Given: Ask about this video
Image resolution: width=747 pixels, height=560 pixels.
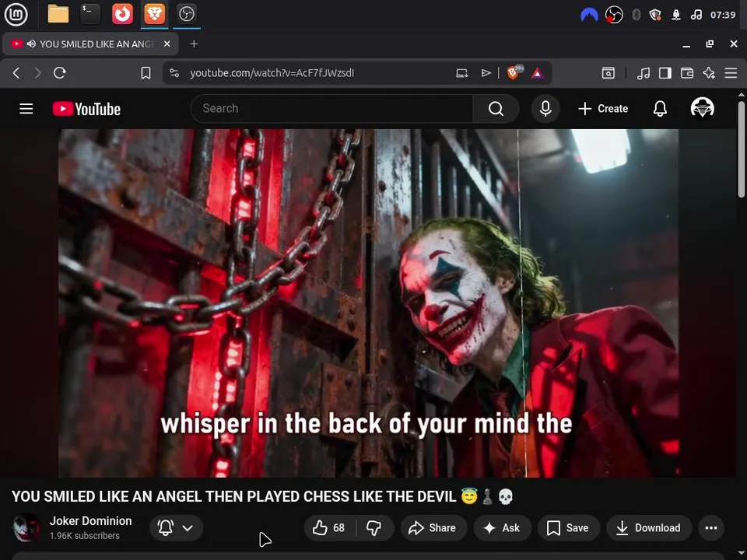Looking at the screenshot, I should click(502, 527).
